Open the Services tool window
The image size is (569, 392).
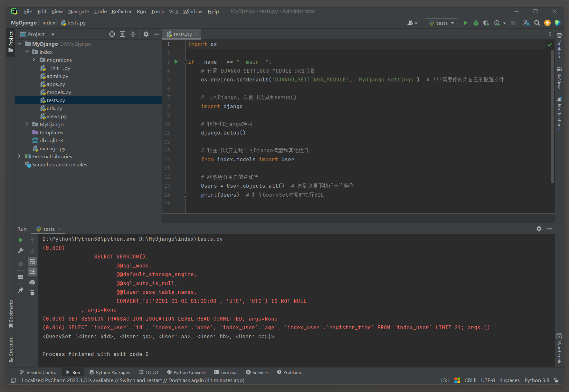(257, 372)
